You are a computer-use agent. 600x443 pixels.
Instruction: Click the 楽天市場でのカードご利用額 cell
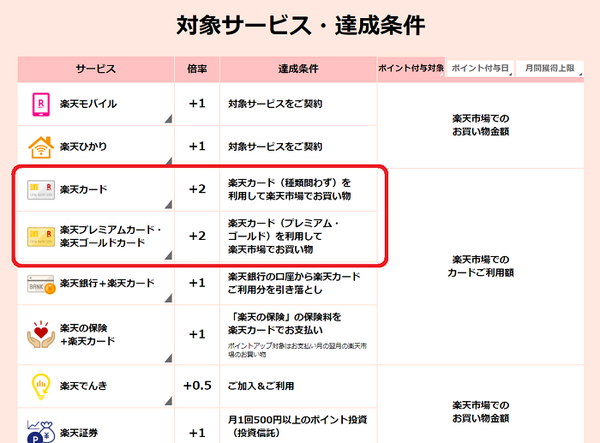tap(481, 266)
